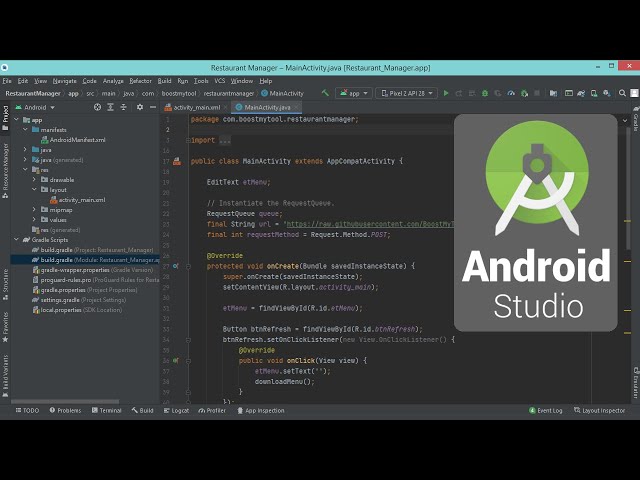Open the app run configuration dropdown

click(x=353, y=93)
